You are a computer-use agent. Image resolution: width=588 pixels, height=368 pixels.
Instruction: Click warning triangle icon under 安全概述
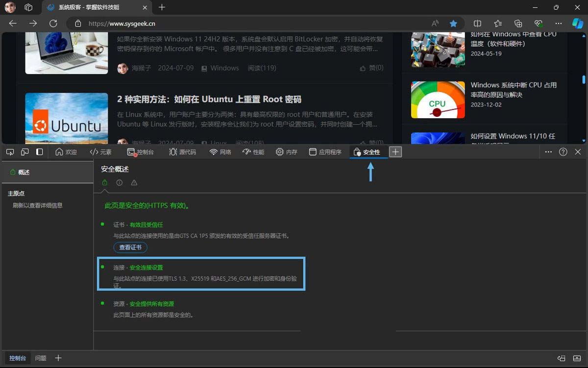click(x=134, y=183)
